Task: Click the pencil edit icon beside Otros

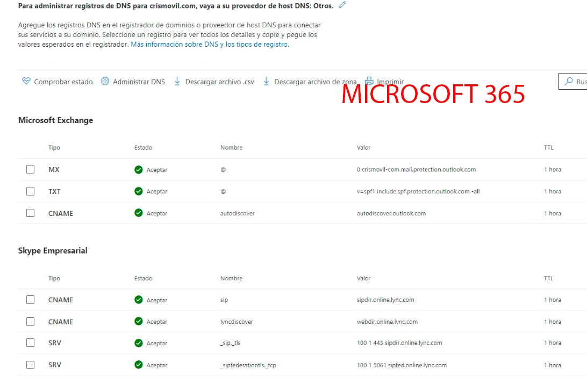Action: click(x=342, y=5)
